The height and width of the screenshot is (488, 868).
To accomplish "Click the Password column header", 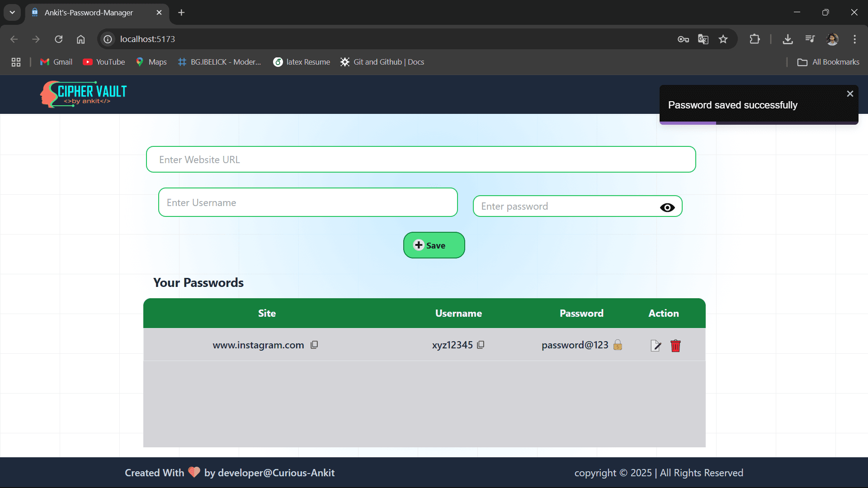I will coord(581,313).
